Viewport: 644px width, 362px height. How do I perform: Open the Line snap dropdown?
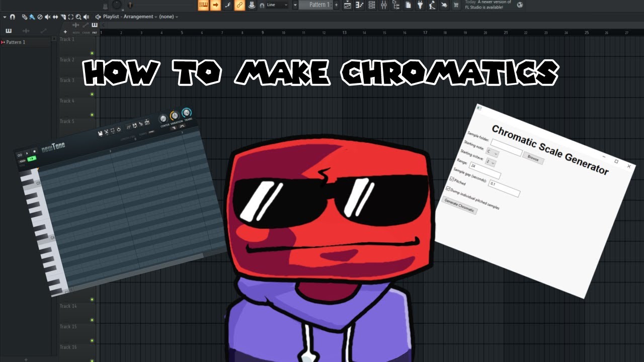tap(277, 5)
